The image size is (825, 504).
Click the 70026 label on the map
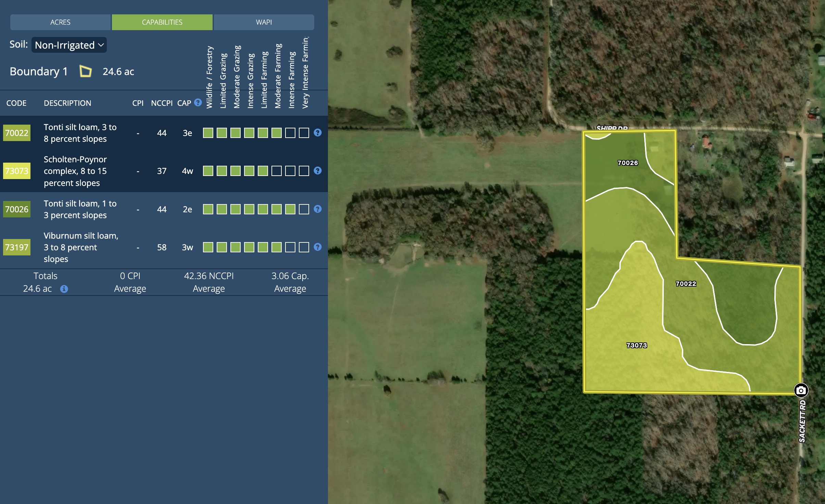627,163
